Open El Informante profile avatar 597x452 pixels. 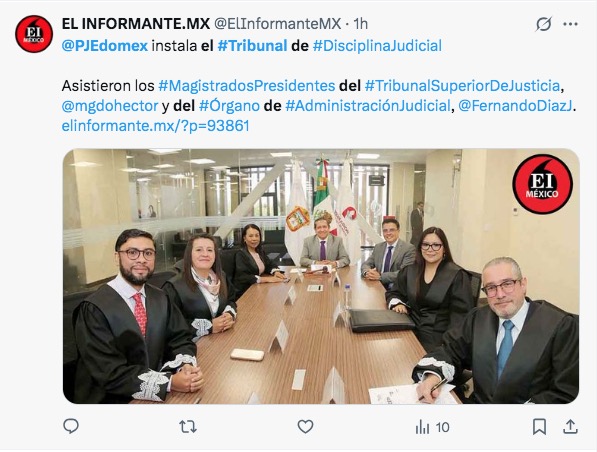(x=34, y=34)
